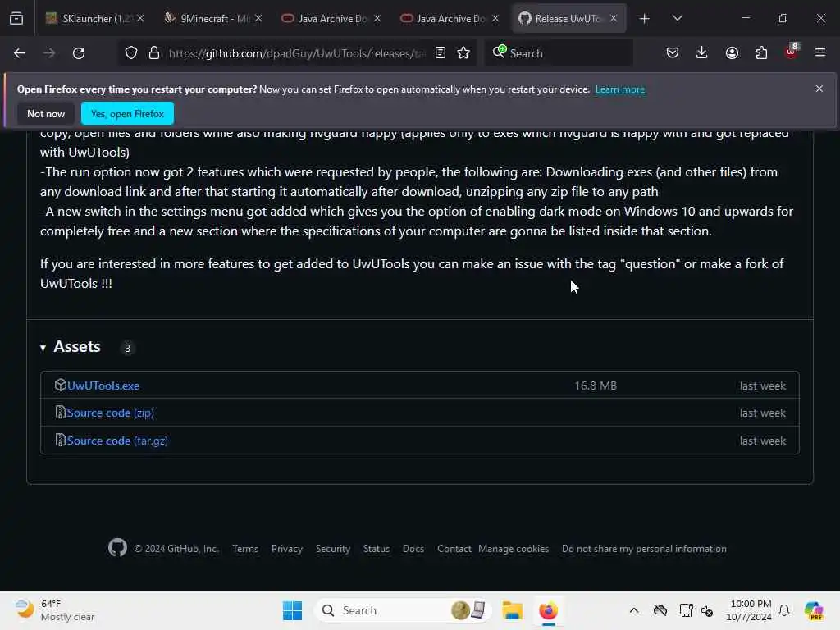840x630 pixels.
Task: Click the Firefox taskbar icon
Action: click(x=548, y=610)
